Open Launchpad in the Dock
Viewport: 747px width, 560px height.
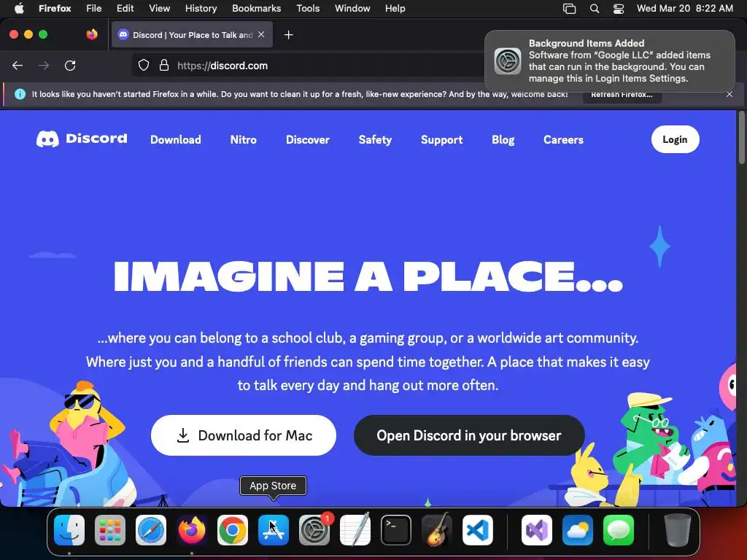110,530
